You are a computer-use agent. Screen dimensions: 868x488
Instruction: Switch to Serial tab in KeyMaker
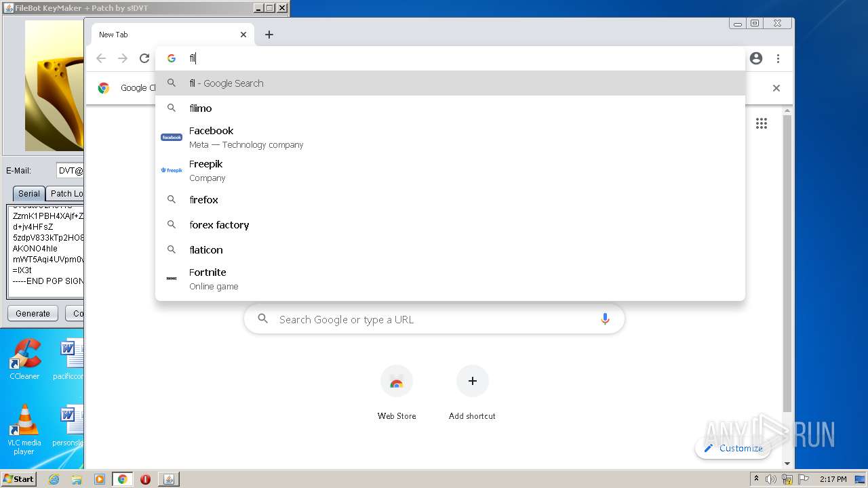tap(28, 193)
